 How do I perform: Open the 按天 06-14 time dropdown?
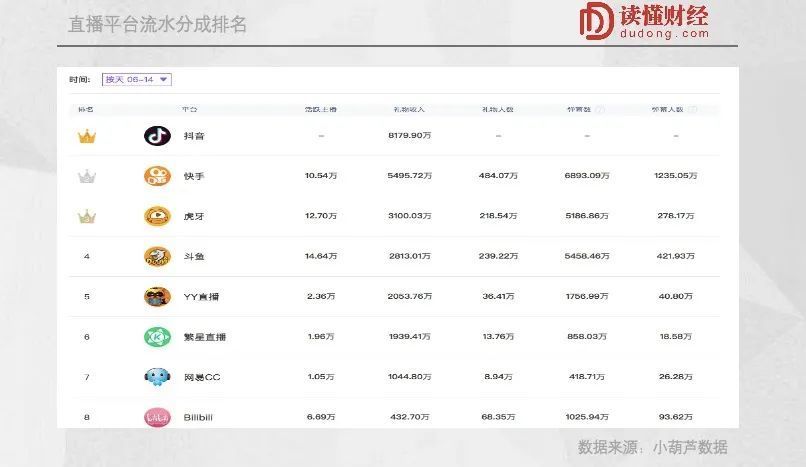[137, 80]
